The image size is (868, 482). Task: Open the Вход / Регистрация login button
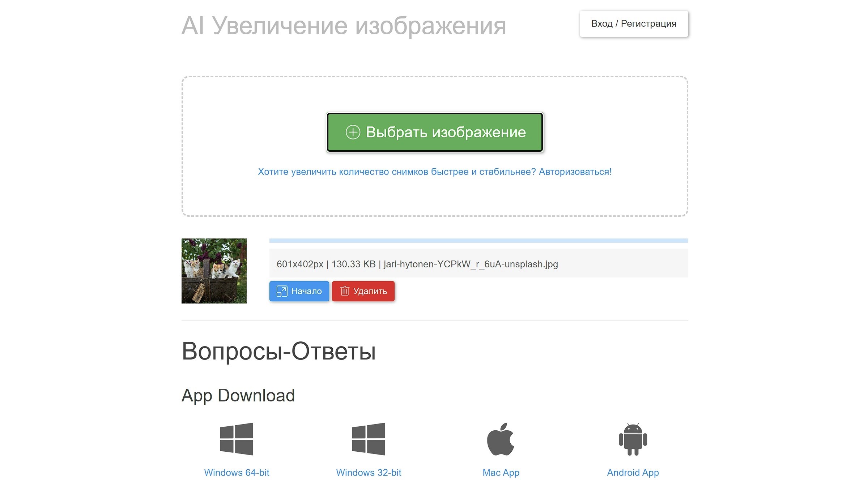click(x=634, y=24)
